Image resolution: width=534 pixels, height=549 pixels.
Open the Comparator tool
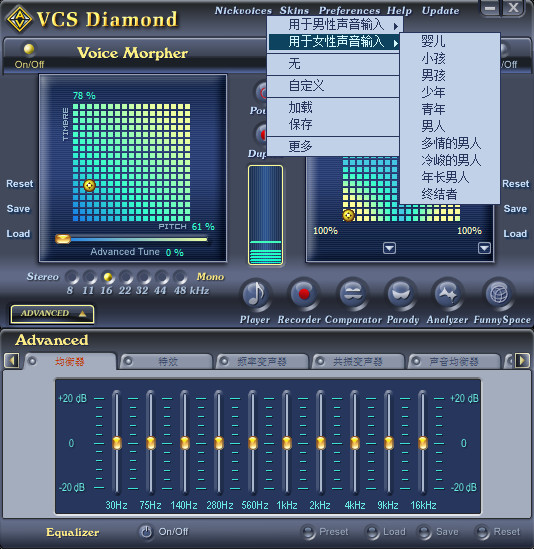pos(352,294)
